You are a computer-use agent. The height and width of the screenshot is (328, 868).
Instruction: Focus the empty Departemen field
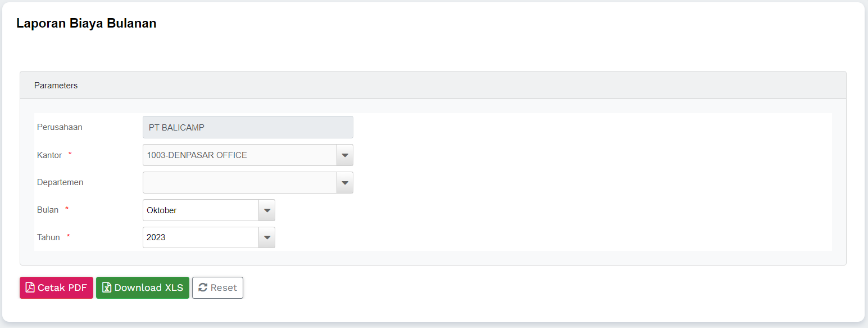pos(240,183)
